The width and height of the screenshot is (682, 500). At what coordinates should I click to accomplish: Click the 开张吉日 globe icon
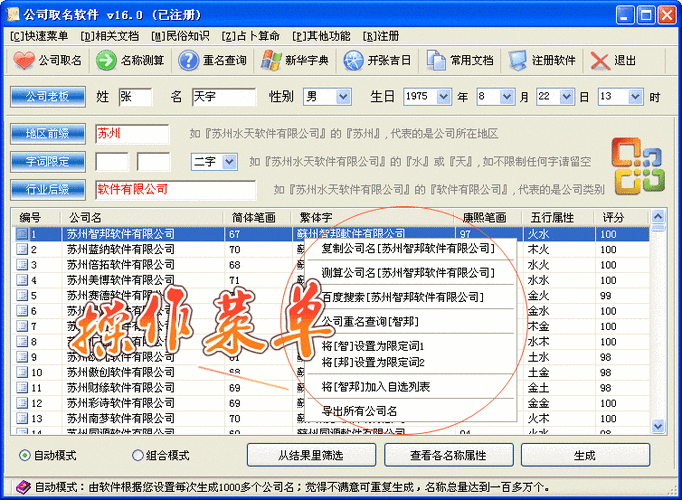coord(353,60)
